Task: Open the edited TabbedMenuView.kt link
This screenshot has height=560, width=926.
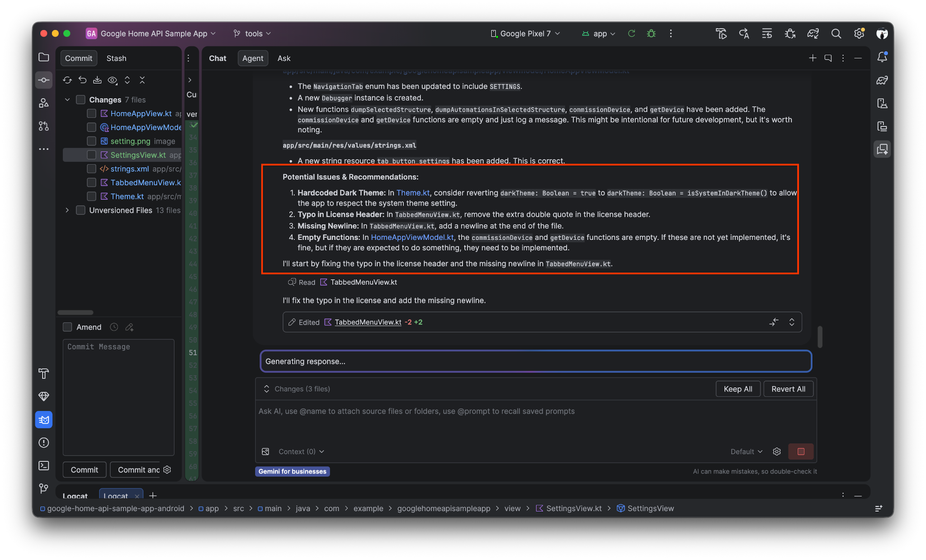Action: click(368, 322)
